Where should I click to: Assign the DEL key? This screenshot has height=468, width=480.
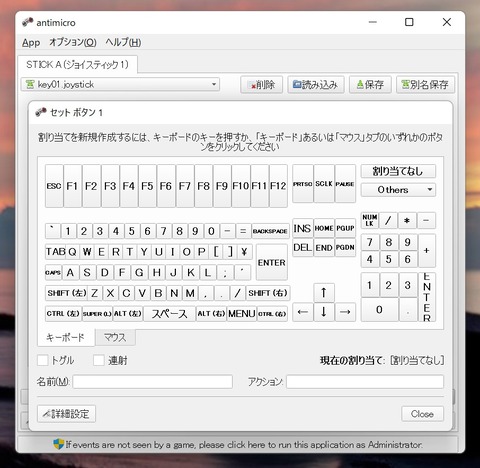[x=303, y=247]
